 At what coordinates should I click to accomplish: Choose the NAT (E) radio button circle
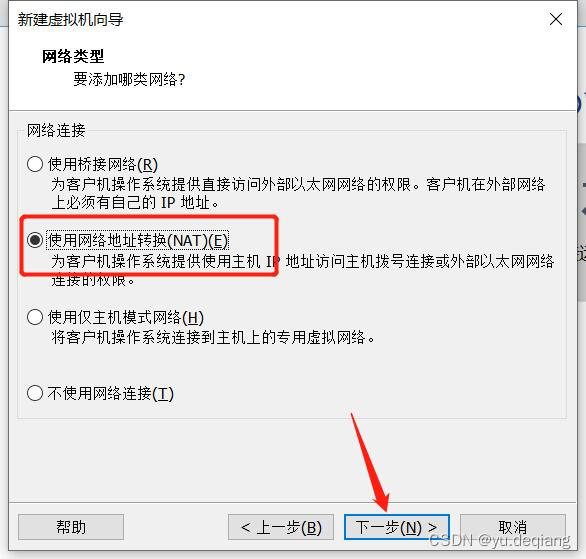coord(35,240)
